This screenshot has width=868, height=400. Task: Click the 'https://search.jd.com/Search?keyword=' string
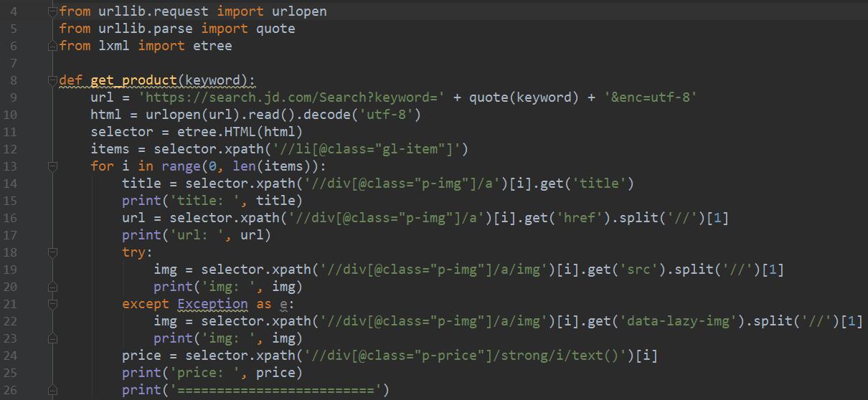coord(291,97)
